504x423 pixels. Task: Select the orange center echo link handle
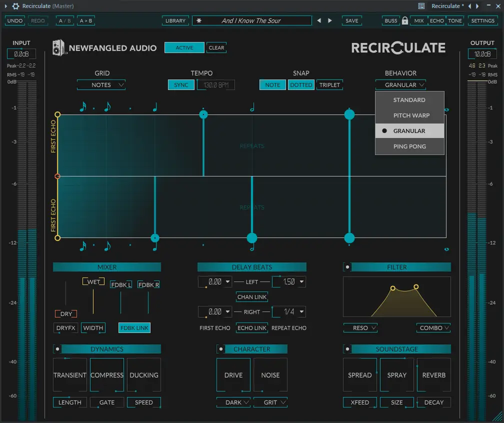click(x=57, y=176)
